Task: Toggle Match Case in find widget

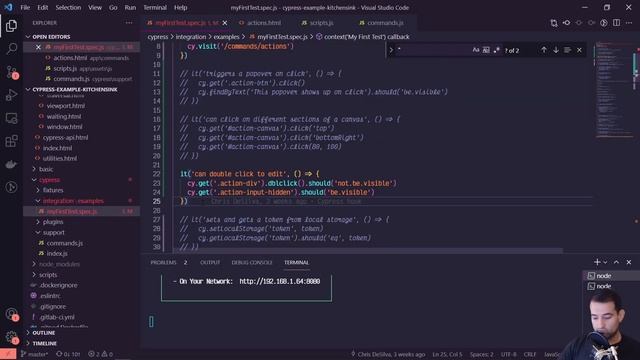Action: [x=476, y=50]
